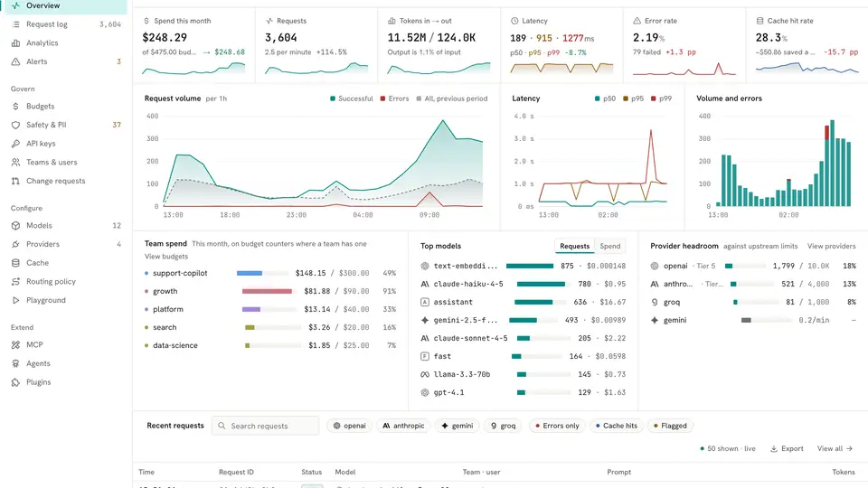
Task: Open the View budgets link
Action: click(x=166, y=257)
